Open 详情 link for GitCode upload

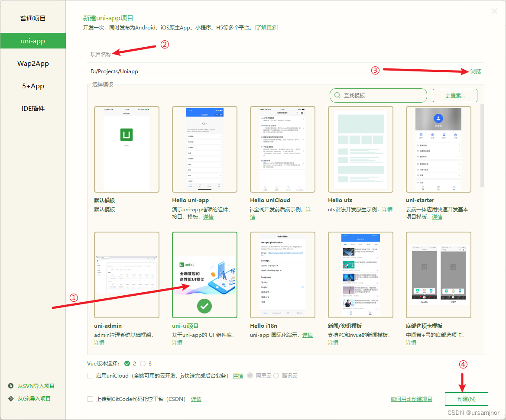[196, 399]
